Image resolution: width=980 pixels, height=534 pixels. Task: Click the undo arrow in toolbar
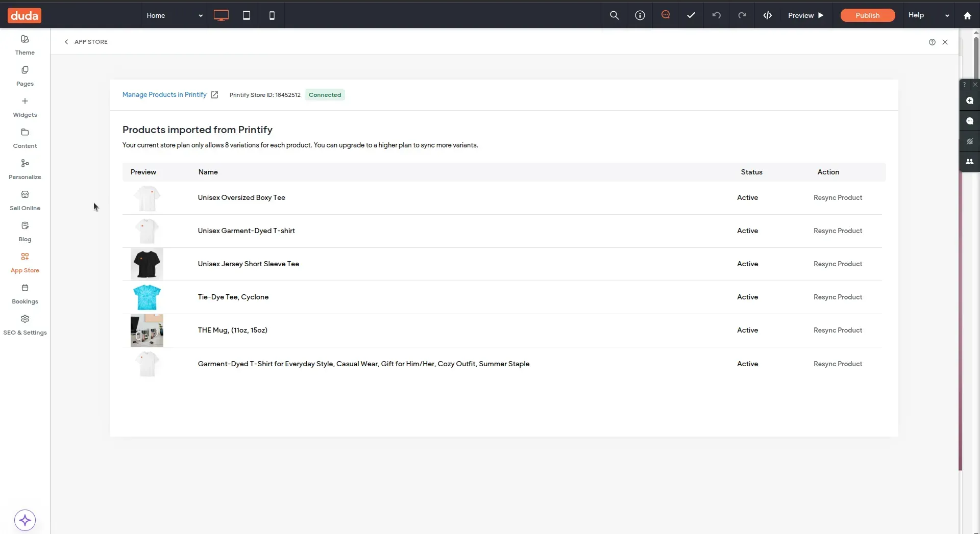coord(717,15)
